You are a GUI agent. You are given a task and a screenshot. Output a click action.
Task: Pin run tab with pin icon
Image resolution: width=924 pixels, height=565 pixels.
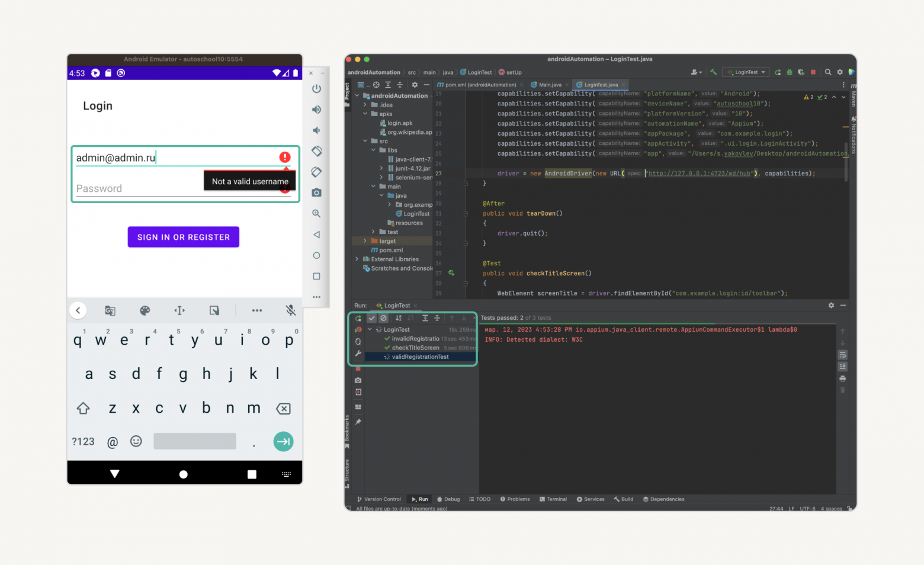(x=358, y=422)
